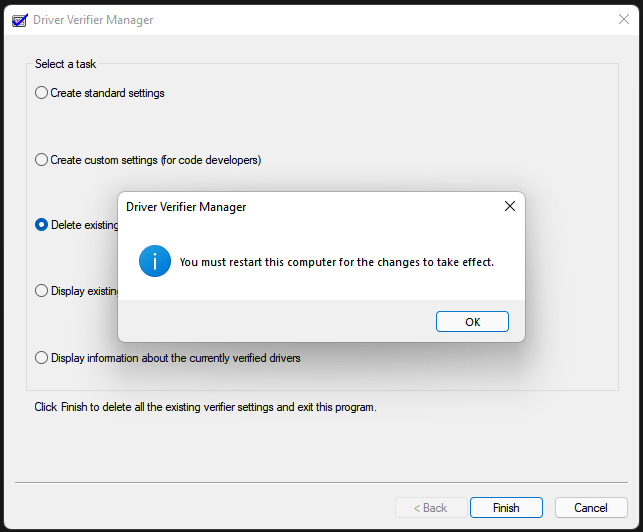Viewport: 643px width, 532px height.
Task: Click the Driver Verifier Manager title bar icon
Action: [19, 20]
